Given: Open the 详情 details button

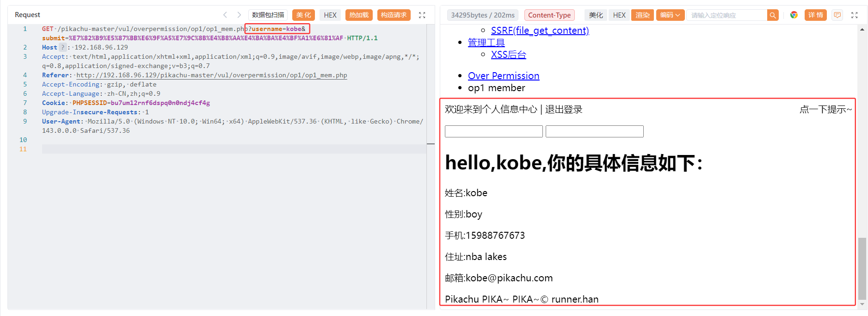Looking at the screenshot, I should pyautogui.click(x=816, y=15).
